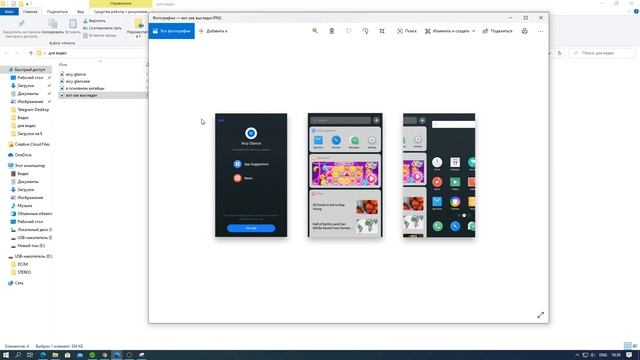Open the three-dots more menu in Photos

(540, 31)
